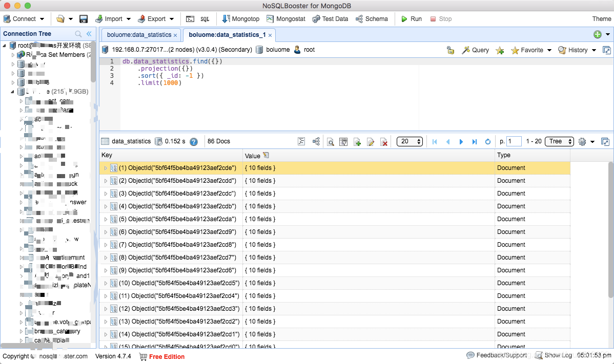
Task: Click the page number input field
Action: [x=514, y=141]
